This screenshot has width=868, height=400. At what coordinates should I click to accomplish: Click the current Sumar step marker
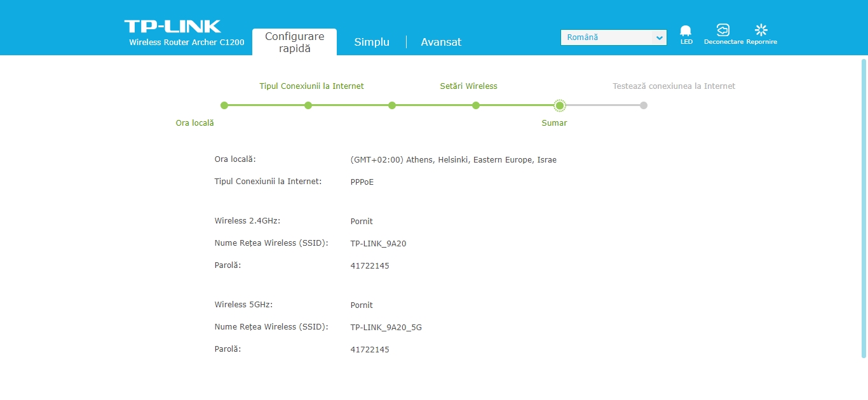(560, 105)
